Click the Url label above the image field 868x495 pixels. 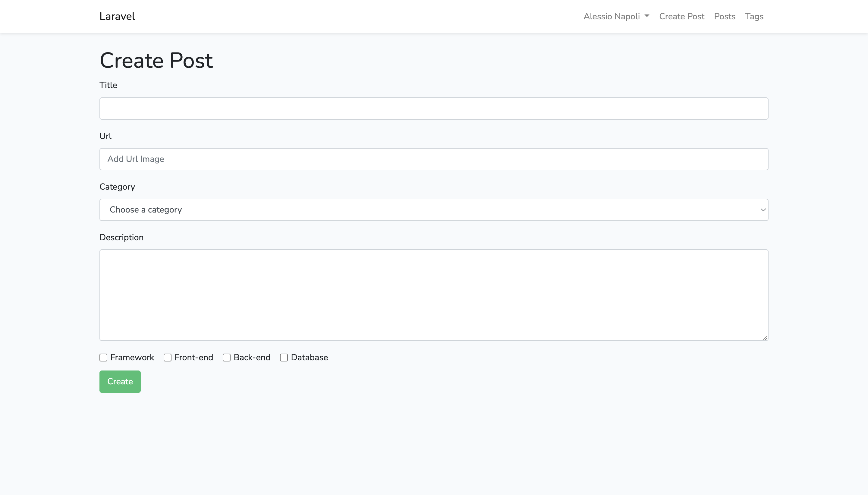pyautogui.click(x=105, y=136)
